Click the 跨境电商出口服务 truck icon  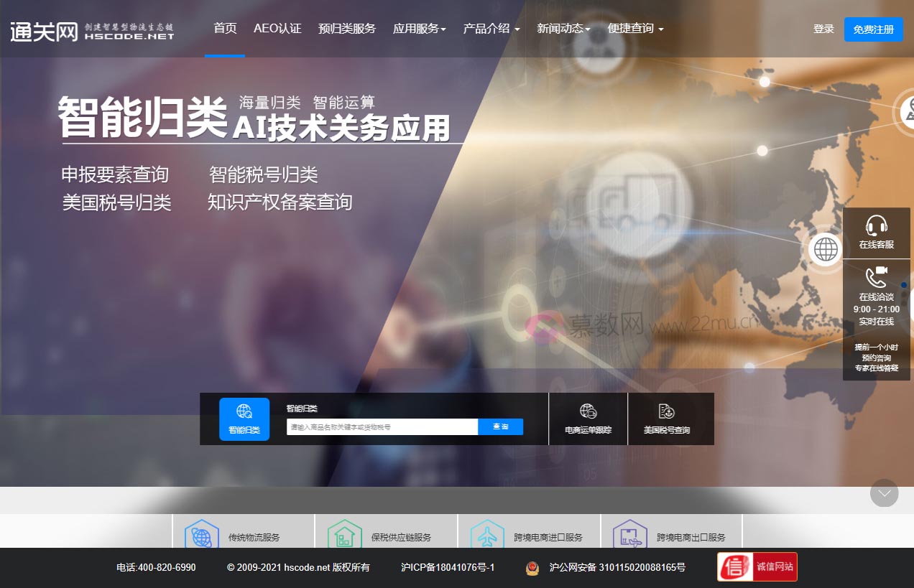(x=630, y=534)
